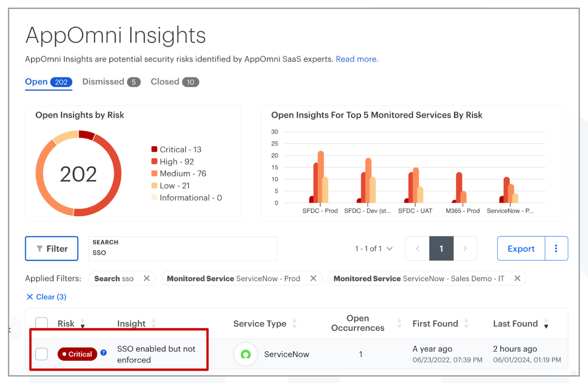Click inside the SSO search field

tap(183, 252)
